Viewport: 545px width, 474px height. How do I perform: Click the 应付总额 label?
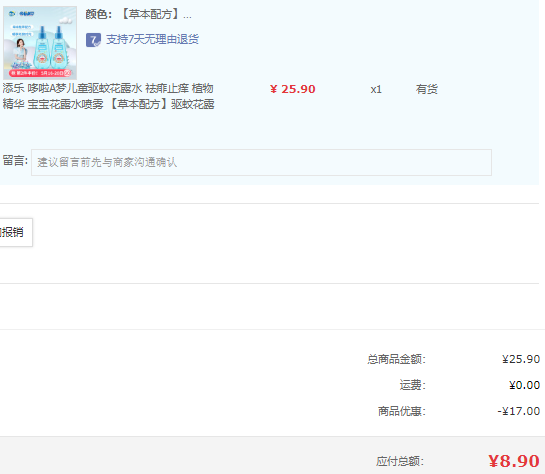click(x=400, y=461)
